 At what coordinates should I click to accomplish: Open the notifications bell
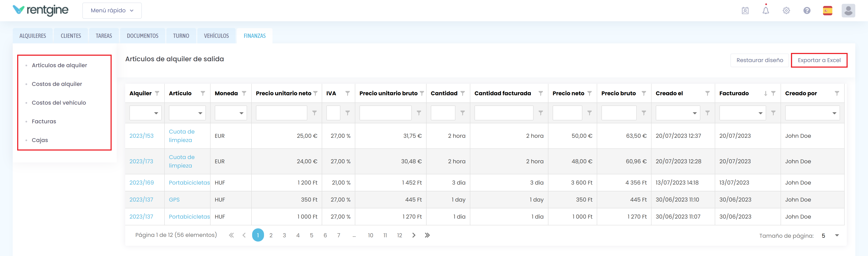(765, 10)
